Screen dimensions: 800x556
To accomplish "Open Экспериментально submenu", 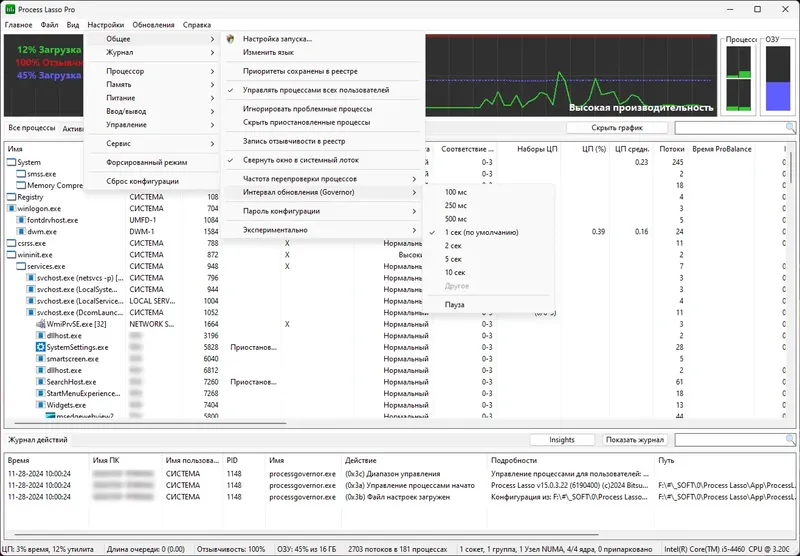I will pyautogui.click(x=323, y=230).
